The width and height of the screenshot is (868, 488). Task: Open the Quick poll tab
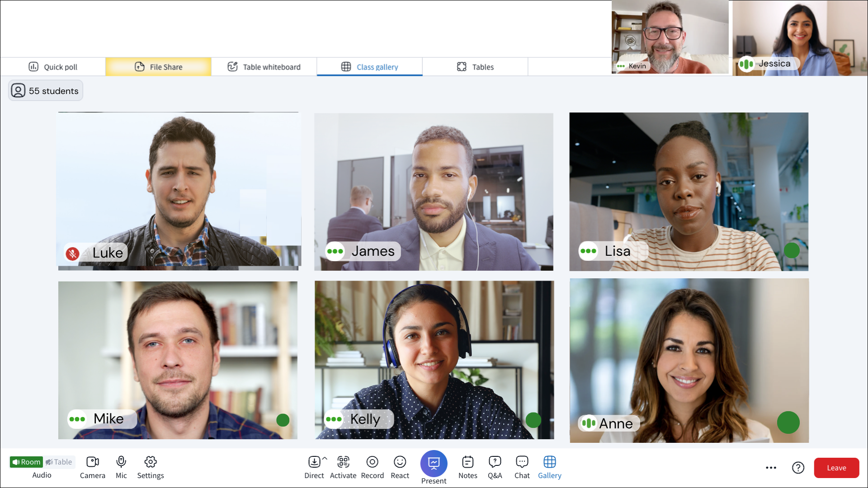[53, 67]
